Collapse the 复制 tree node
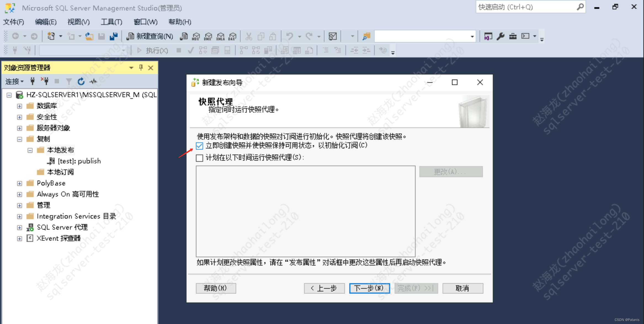Viewport: 644px width, 324px height. coord(20,139)
